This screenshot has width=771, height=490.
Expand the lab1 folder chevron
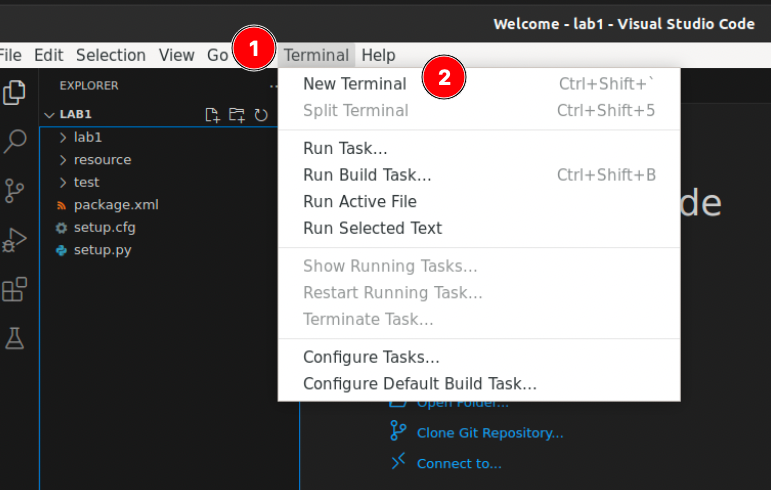coord(62,138)
